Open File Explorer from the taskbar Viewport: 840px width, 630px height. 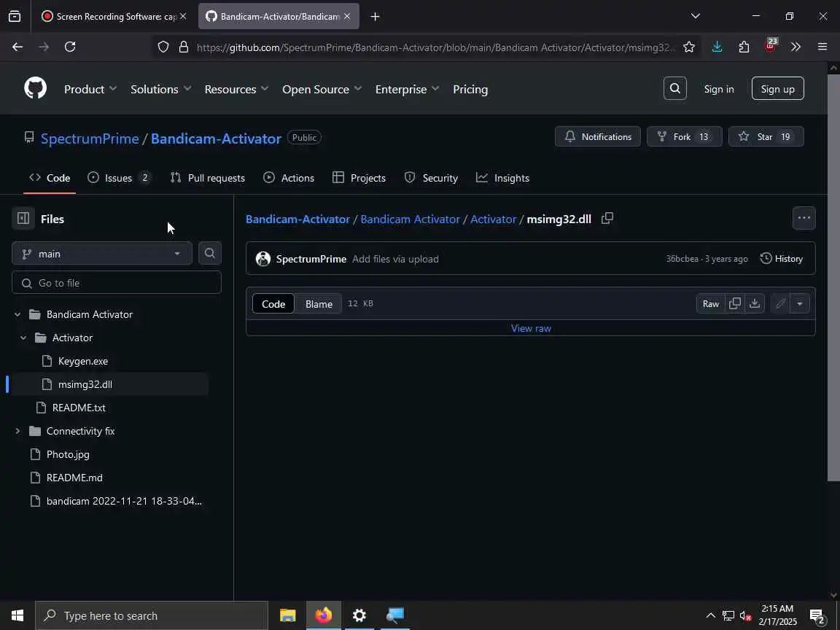coord(288,615)
